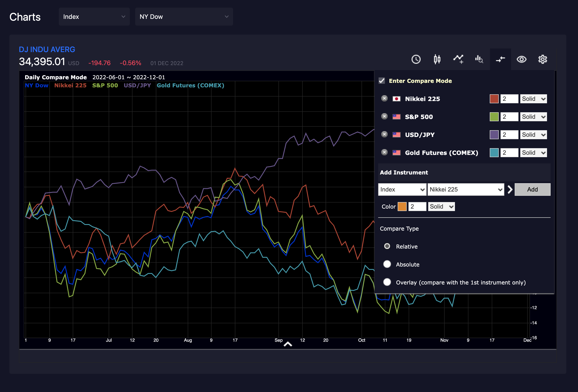The height and width of the screenshot is (392, 578).
Task: Click the Add Instrument section header
Action: (x=464, y=172)
